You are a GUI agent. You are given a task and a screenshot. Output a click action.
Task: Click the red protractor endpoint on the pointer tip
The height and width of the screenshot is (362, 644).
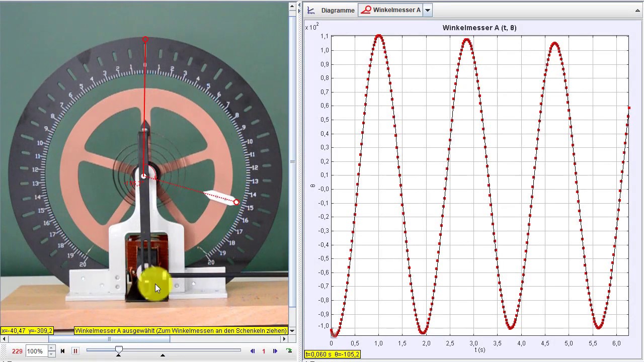click(236, 202)
